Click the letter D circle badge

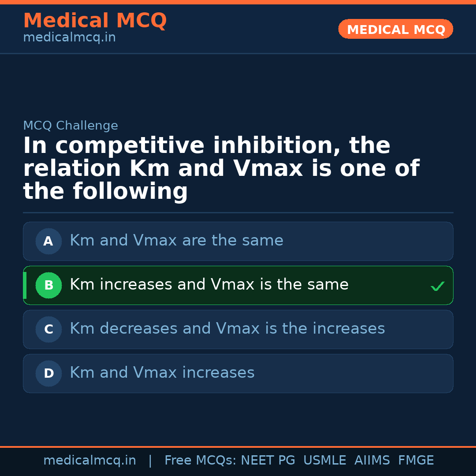[x=48, y=373]
